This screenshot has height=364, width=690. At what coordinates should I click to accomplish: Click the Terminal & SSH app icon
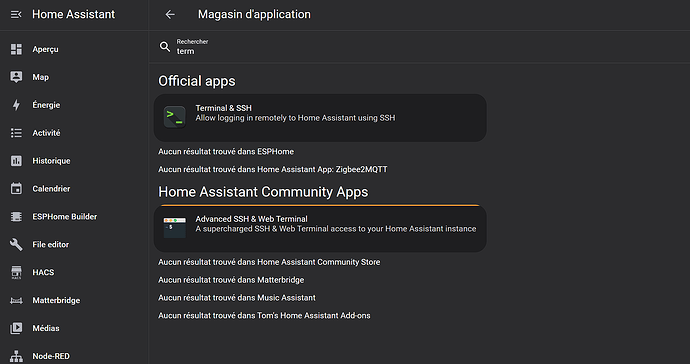point(175,117)
